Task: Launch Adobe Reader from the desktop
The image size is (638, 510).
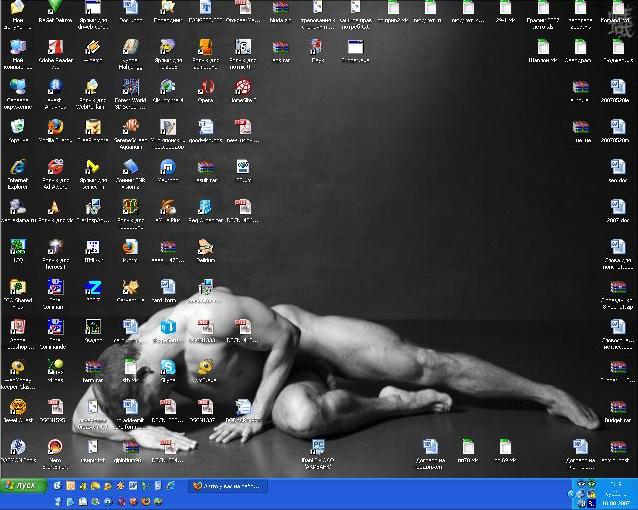Action: coord(56,47)
